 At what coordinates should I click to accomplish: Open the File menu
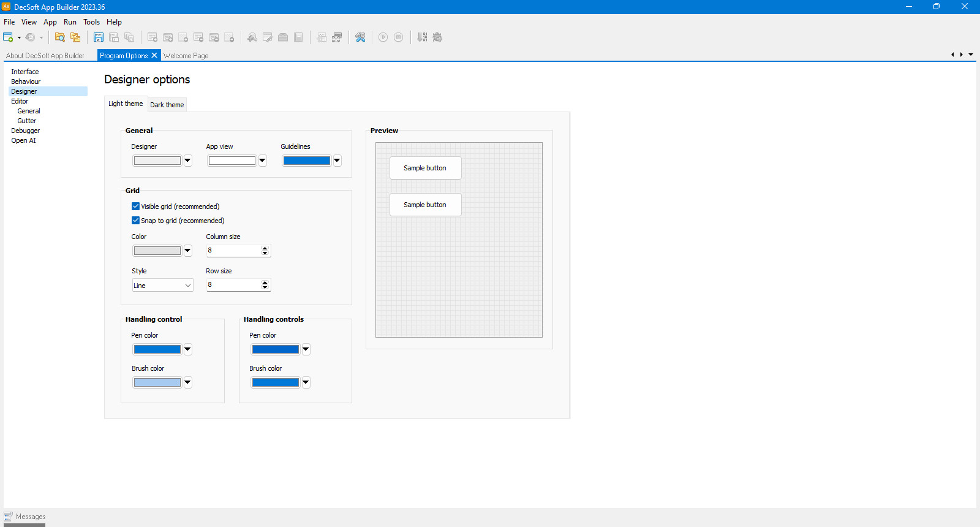pos(9,22)
